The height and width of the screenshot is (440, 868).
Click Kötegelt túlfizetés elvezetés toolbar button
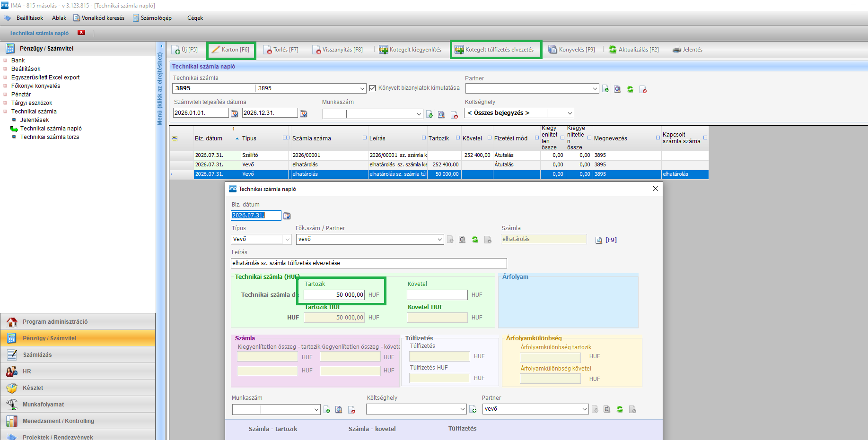point(494,50)
